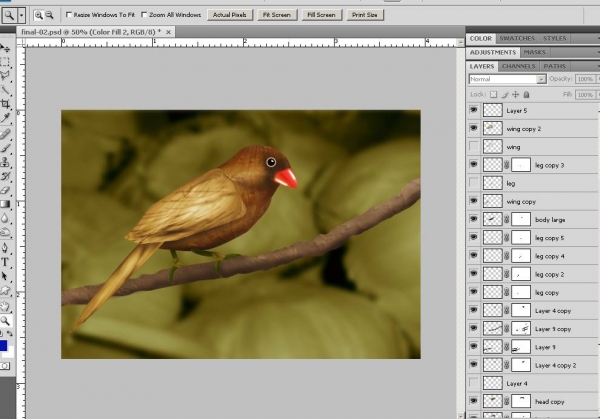Select the Eyedropper tool
Screen dimensions: 600x419
[x=5, y=118]
